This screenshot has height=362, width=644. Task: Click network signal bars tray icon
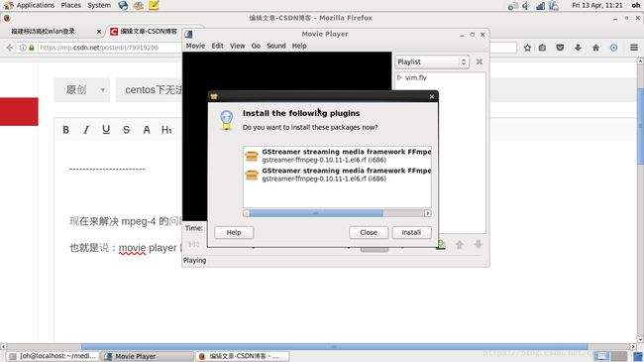[x=541, y=6]
